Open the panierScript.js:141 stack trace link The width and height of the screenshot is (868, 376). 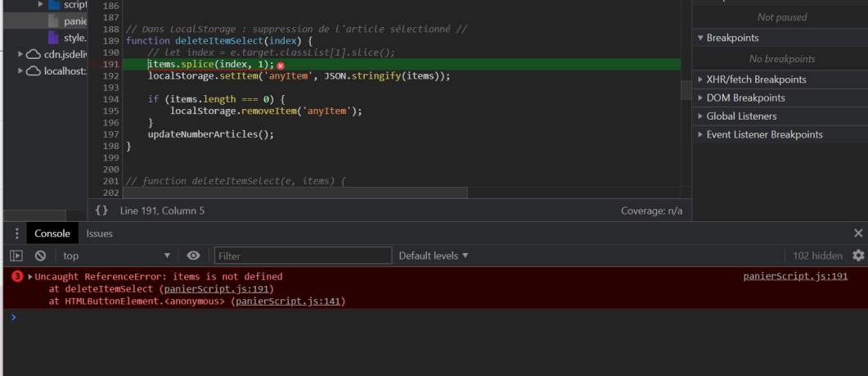click(x=288, y=301)
